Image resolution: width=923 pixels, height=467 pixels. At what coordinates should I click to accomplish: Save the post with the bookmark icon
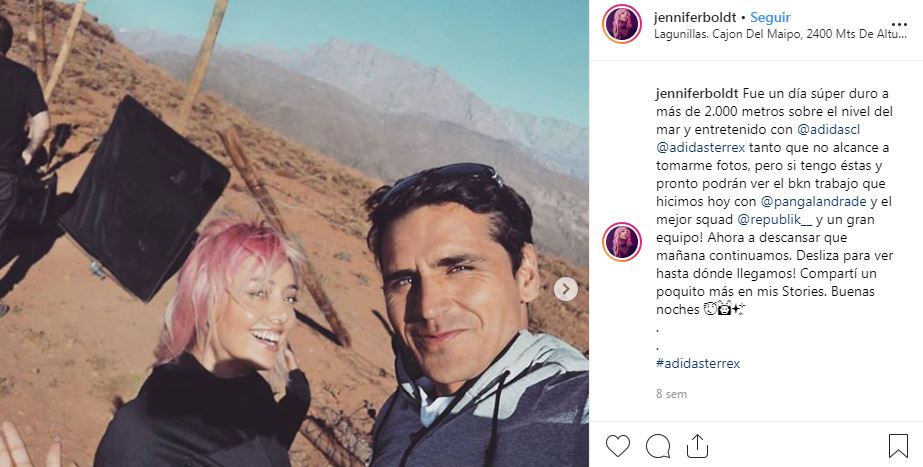pyautogui.click(x=898, y=446)
